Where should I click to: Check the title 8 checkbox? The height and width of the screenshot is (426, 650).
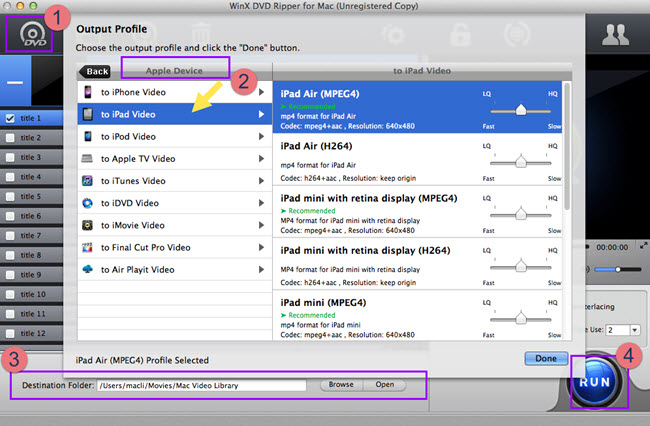point(10,255)
